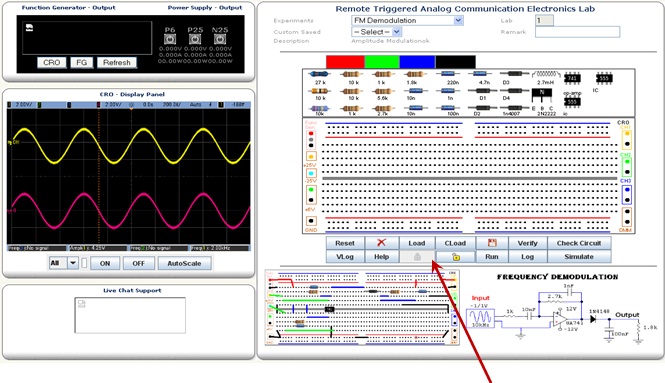The height and width of the screenshot is (383, 665).
Task: Toggle the P6 power supply knob
Action: coord(170,39)
